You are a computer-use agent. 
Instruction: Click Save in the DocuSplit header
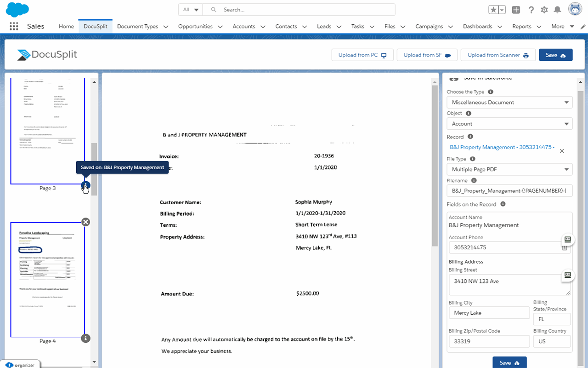pos(556,55)
